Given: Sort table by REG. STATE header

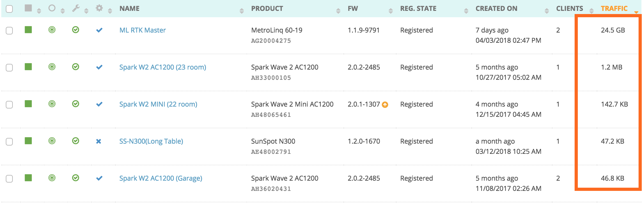Looking at the screenshot, I should click(x=418, y=9).
